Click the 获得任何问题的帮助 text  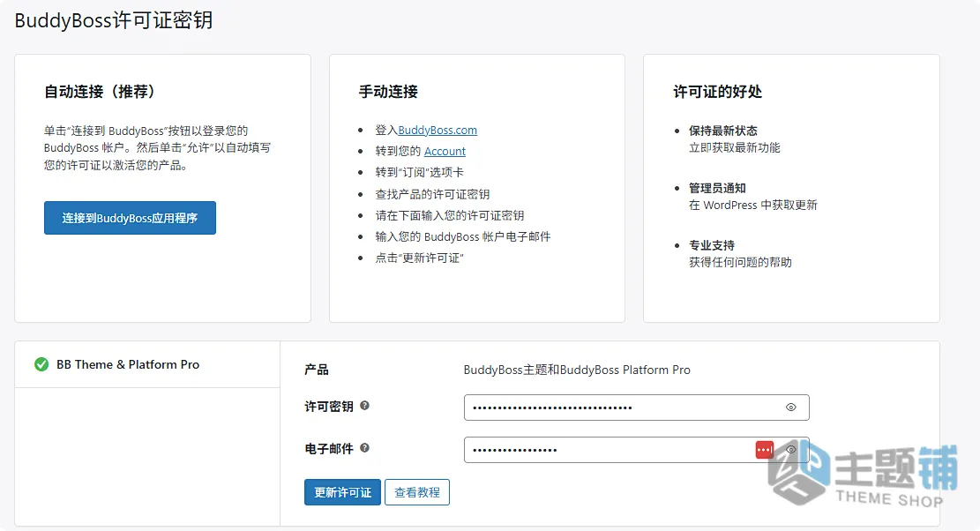click(741, 262)
